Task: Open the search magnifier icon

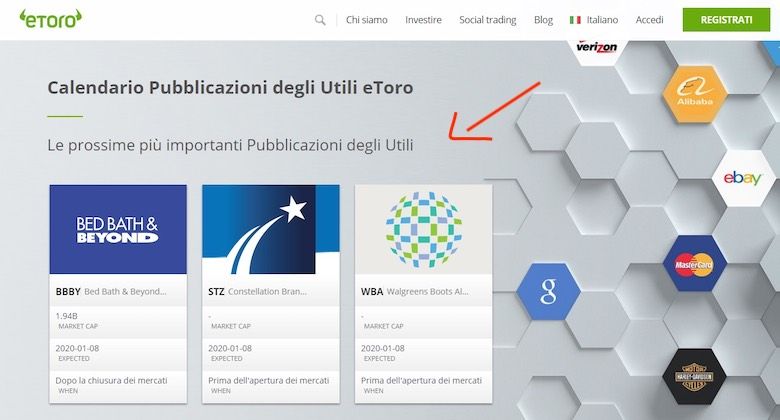Action: click(x=320, y=20)
